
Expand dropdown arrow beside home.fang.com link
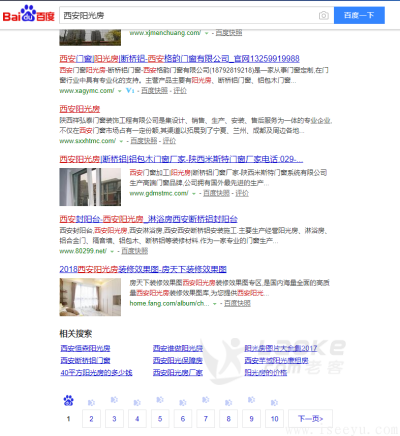215,304
